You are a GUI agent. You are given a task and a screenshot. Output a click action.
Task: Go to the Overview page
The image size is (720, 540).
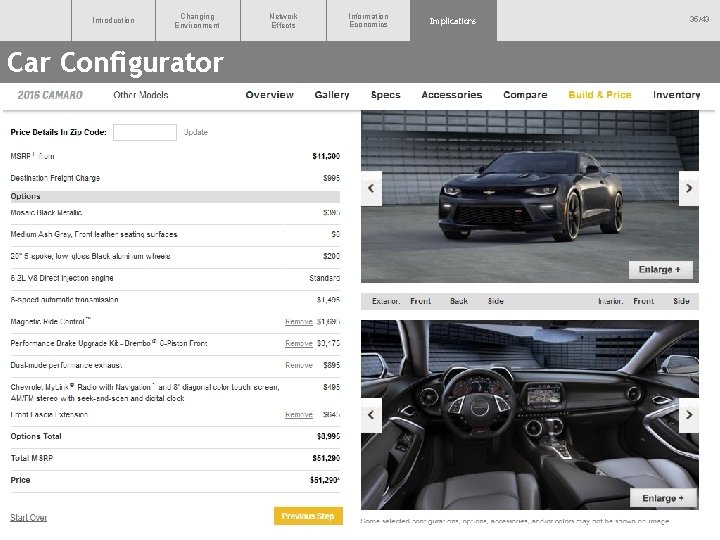(270, 95)
